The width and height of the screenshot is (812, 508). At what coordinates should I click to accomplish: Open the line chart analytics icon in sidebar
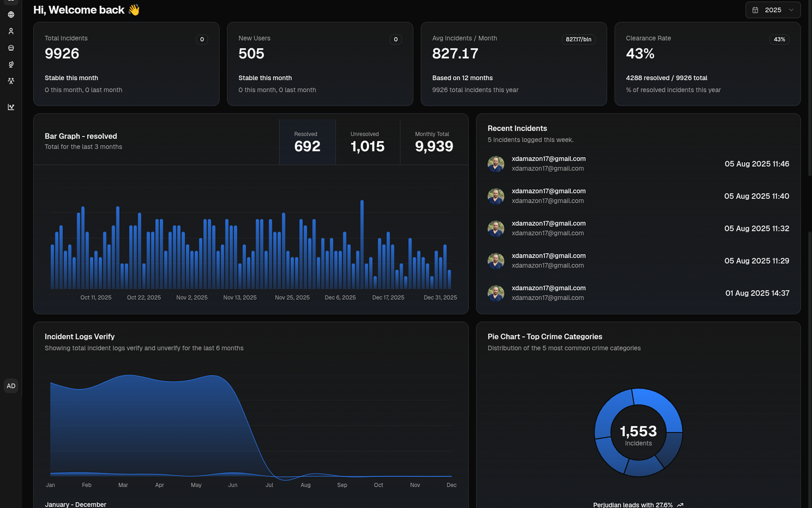click(x=11, y=107)
